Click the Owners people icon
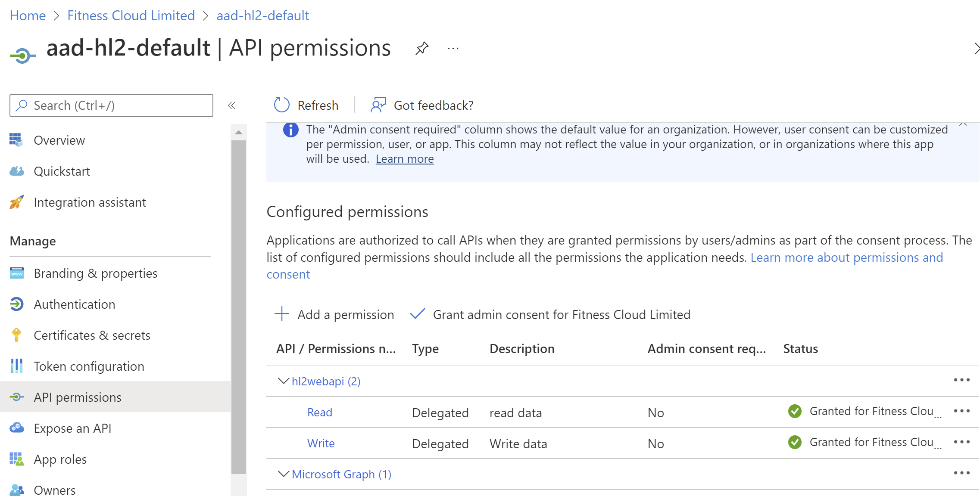This screenshot has width=980, height=496. tap(16, 490)
